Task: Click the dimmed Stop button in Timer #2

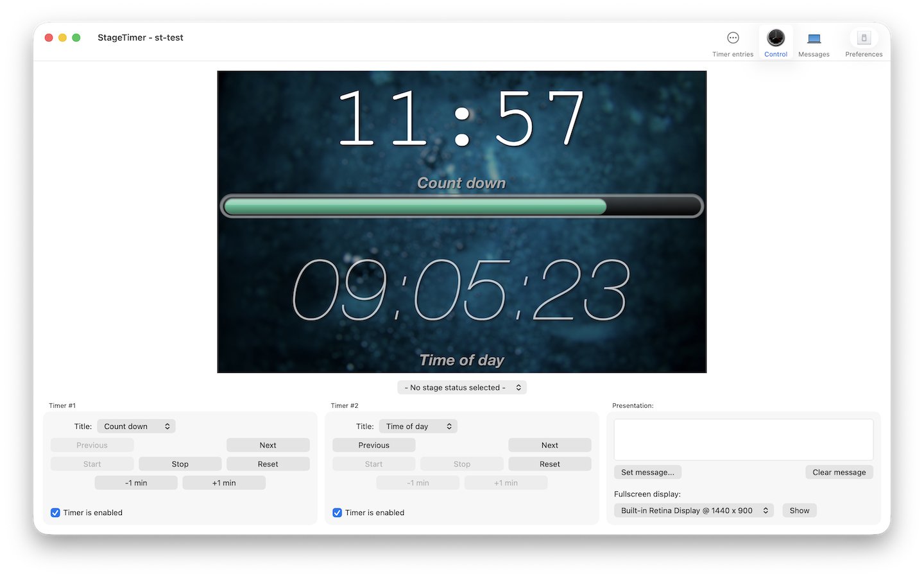Action: pyautogui.click(x=462, y=464)
